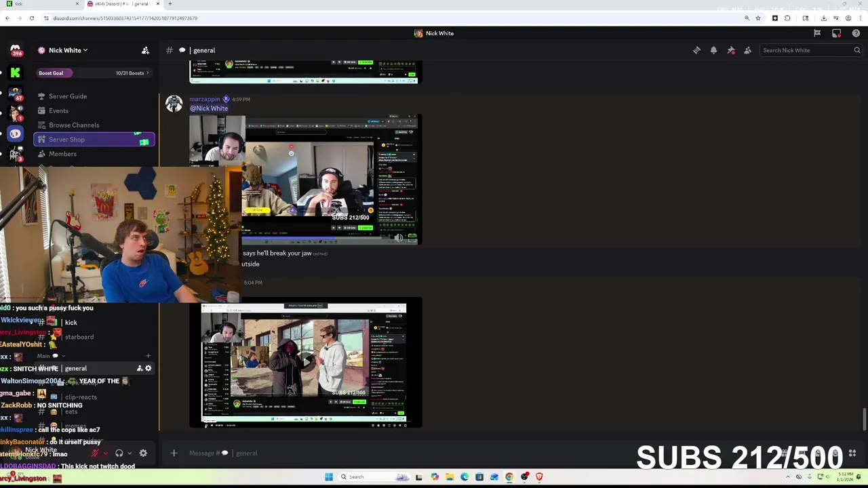Open the Discord inbox icon
This screenshot has width=868, height=488.
tap(837, 33)
